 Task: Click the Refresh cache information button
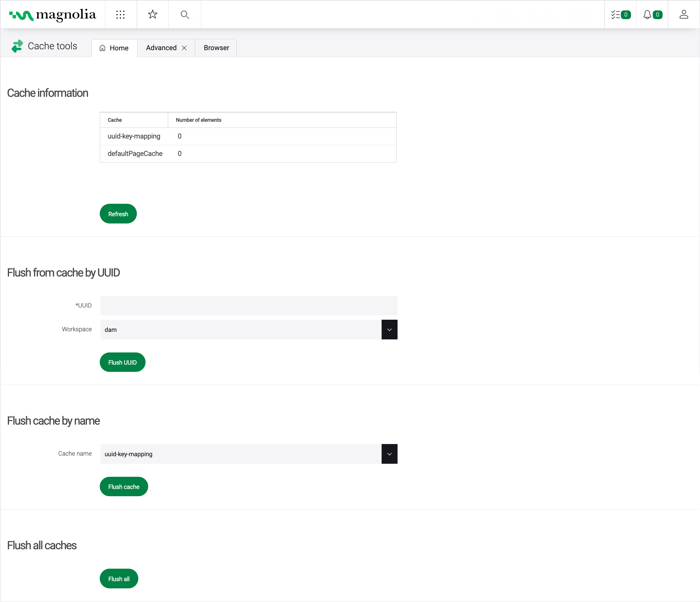point(118,214)
